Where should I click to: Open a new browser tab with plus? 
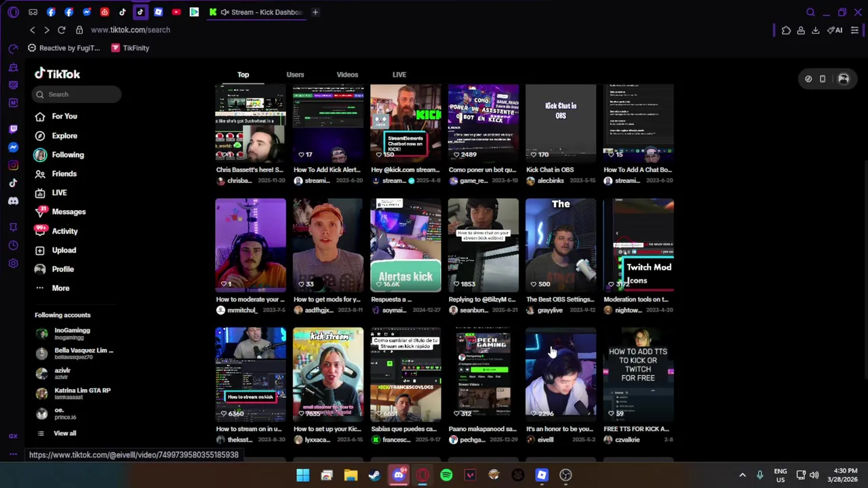(315, 12)
